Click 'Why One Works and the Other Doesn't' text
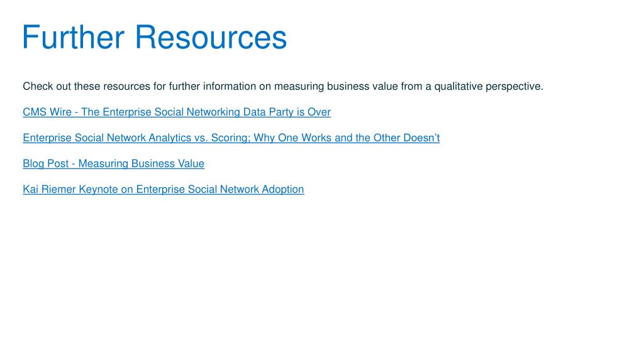644x362 pixels. click(x=347, y=138)
